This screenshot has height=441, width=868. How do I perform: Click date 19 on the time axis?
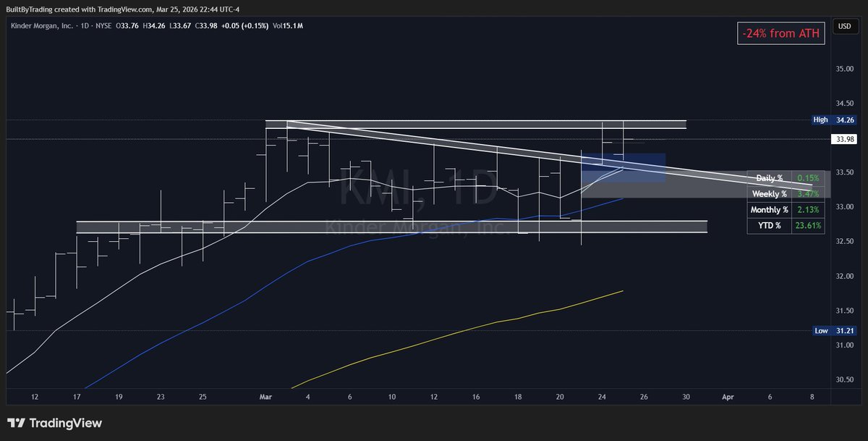tap(119, 397)
